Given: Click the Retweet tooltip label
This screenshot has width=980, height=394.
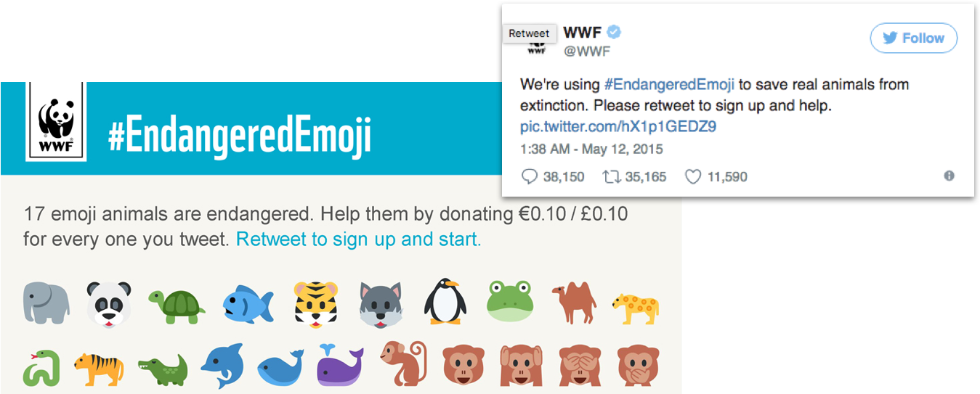Looking at the screenshot, I should (x=529, y=33).
